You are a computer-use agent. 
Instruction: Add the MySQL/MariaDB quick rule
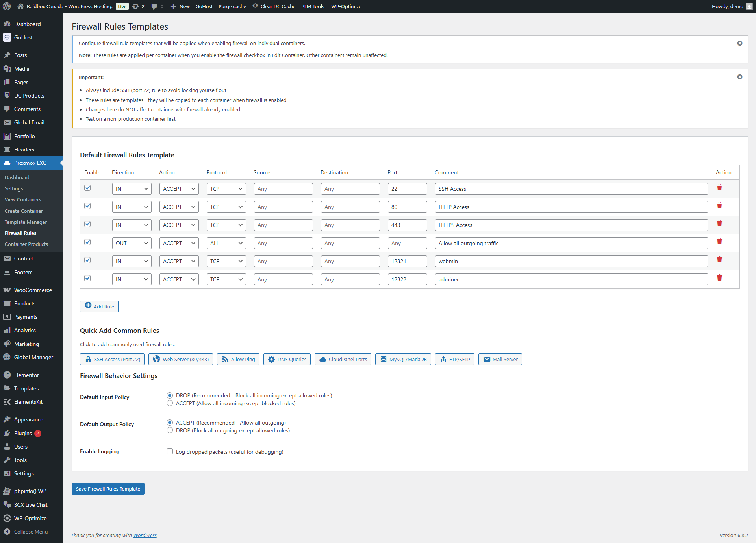point(403,359)
